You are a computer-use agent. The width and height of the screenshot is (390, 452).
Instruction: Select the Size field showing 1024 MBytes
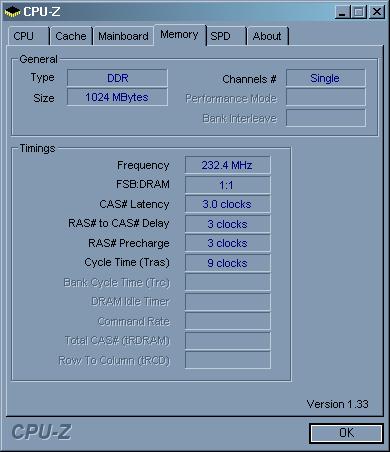117,97
